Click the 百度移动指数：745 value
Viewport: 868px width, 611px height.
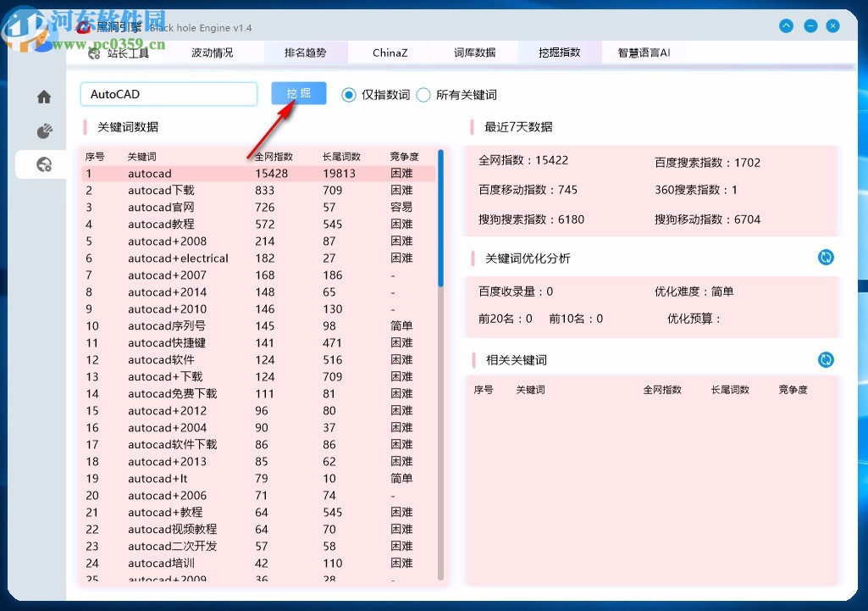528,190
